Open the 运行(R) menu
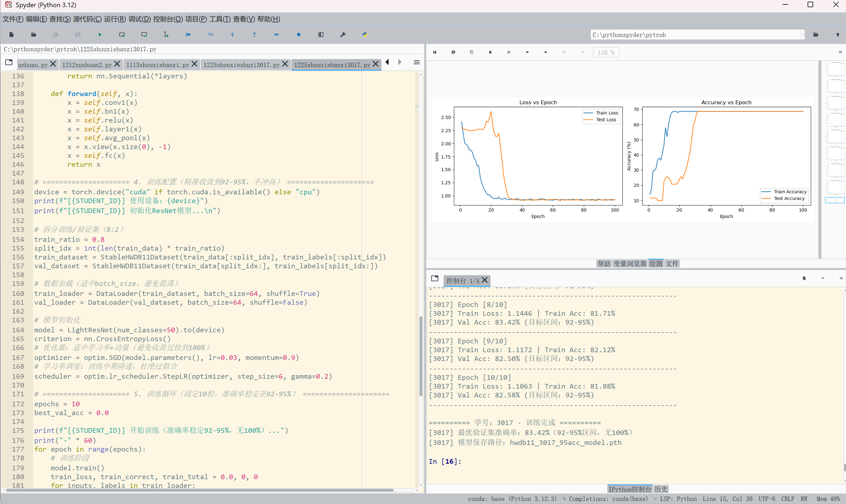 pos(115,19)
